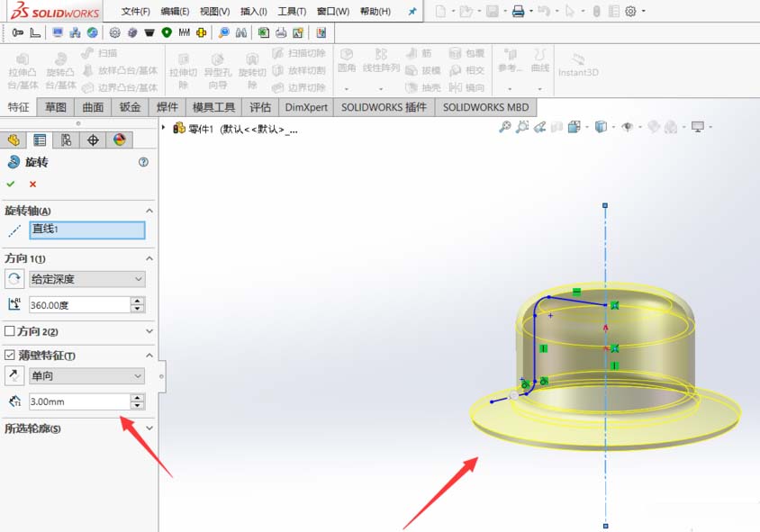This screenshot has height=532, width=760.
Task: Cancel the 旋转 feature with red X
Action: (31, 184)
